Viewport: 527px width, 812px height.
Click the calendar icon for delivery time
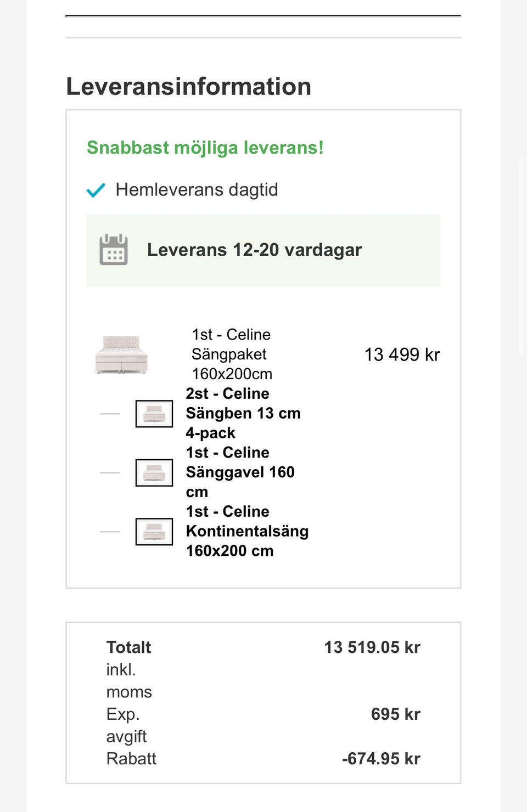pos(114,250)
